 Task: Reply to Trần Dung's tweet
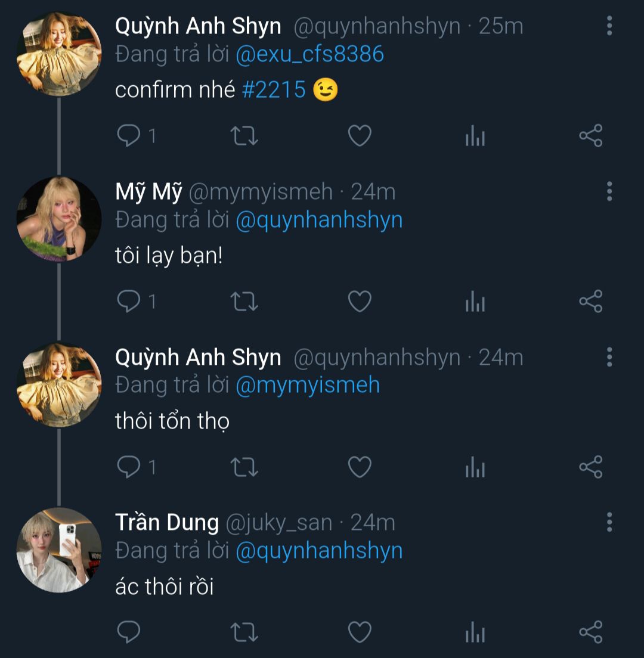point(129,632)
